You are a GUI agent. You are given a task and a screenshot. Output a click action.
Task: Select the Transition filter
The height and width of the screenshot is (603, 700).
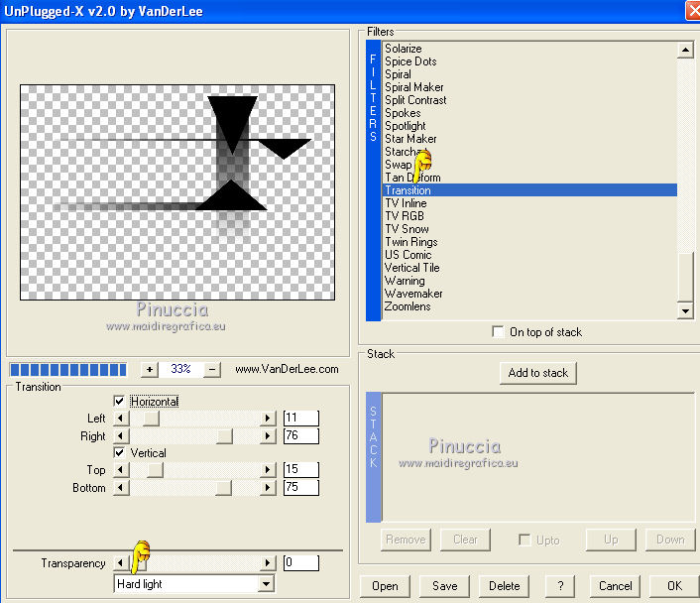coord(529,190)
